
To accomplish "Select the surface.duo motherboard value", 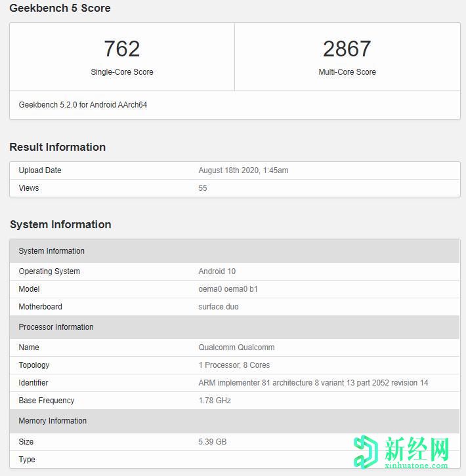I will [x=219, y=307].
